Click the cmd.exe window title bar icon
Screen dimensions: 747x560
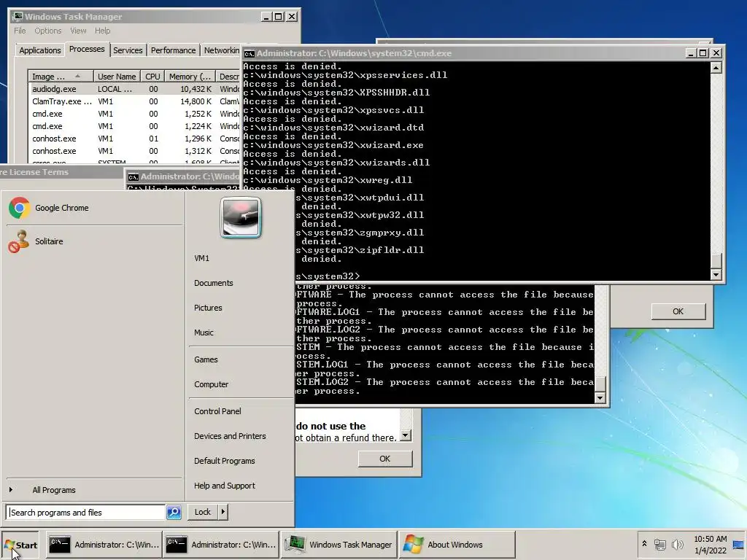[249, 53]
